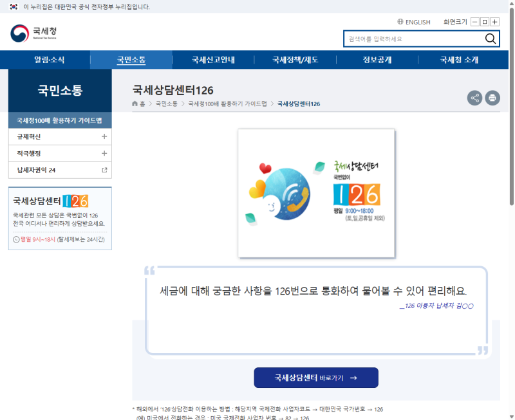Click 화면크기 label text
The height and width of the screenshot is (420, 515).
click(x=455, y=22)
